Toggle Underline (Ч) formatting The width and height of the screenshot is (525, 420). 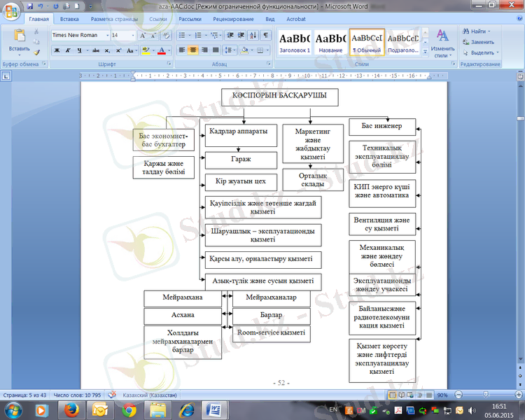pos(79,50)
